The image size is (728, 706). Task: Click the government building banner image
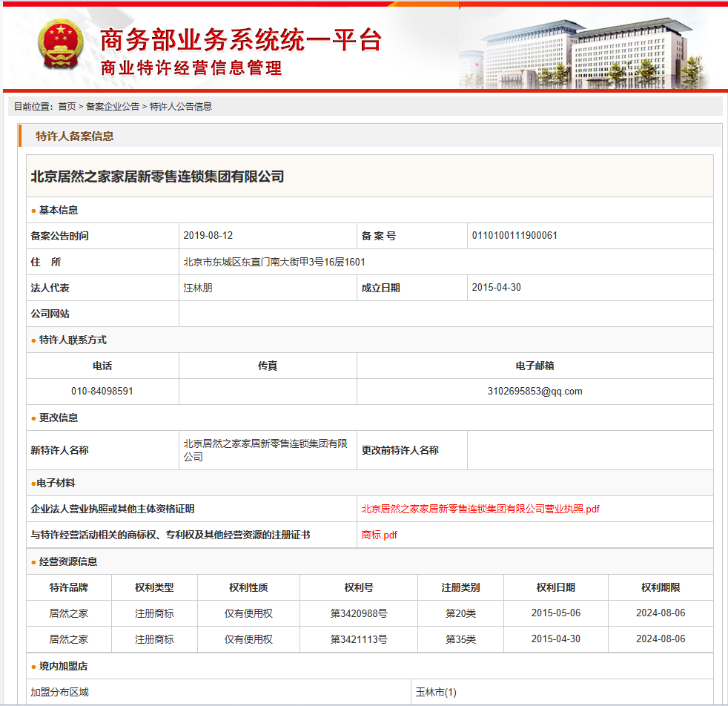[586, 52]
